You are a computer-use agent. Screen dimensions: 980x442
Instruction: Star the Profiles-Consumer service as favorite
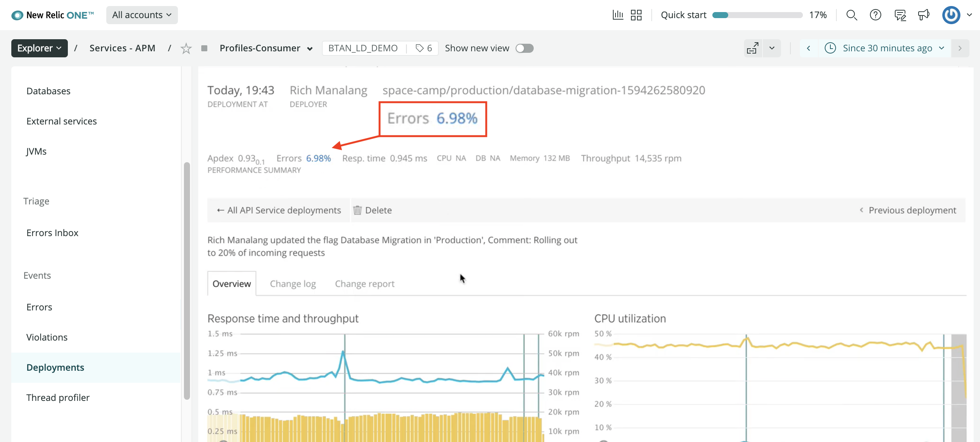186,48
